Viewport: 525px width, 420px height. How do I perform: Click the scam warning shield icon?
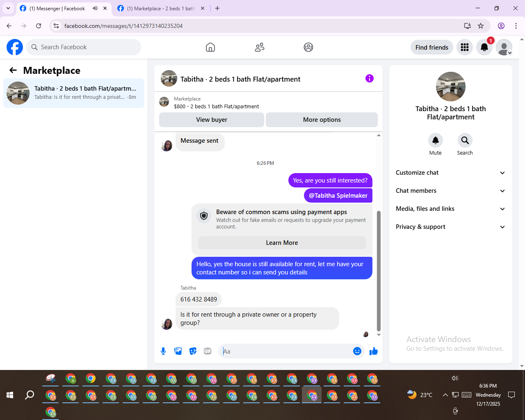[204, 216]
